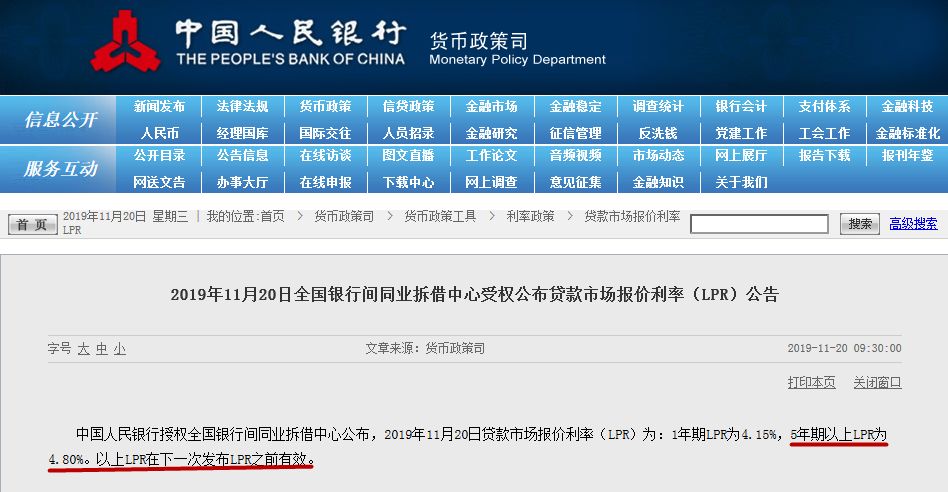Set font size to 大
This screenshot has height=492, width=948.
tap(83, 349)
